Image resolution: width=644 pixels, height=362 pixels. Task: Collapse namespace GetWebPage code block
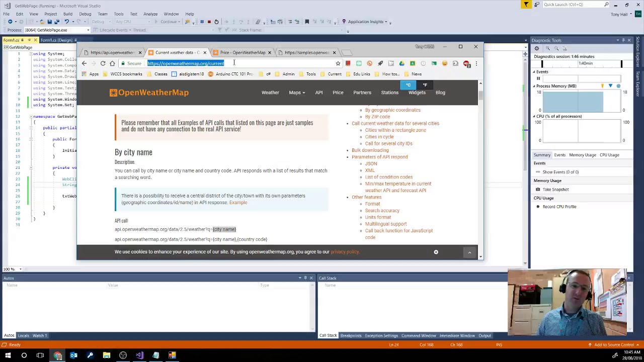[31, 117]
